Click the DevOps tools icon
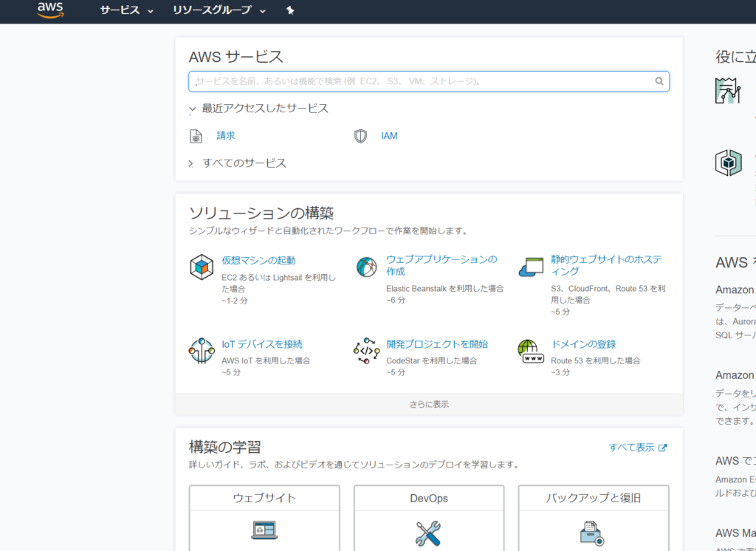The height and width of the screenshot is (551, 756). coord(428,533)
